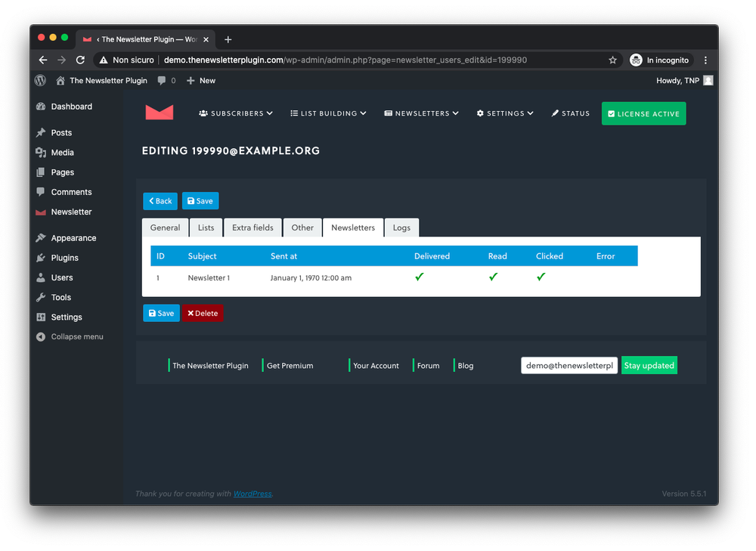The height and width of the screenshot is (551, 756).
Task: Open the Forum footer link
Action: pyautogui.click(x=428, y=366)
